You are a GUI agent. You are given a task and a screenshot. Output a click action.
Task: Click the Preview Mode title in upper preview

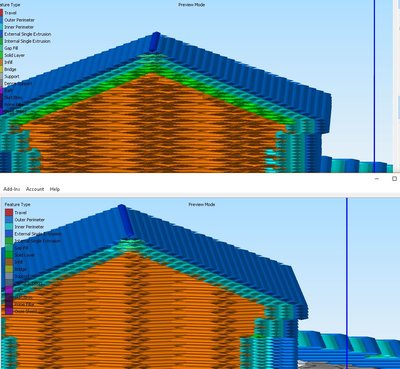192,5
